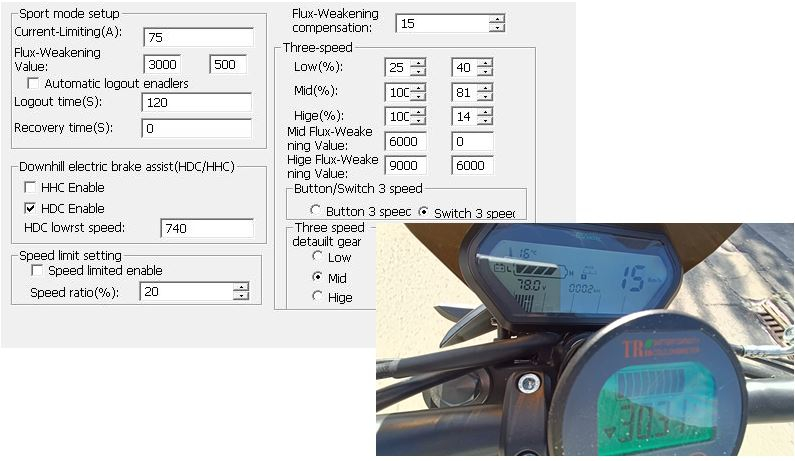
Task: Toggle the Speed limited enable checkbox
Action: coord(38,271)
